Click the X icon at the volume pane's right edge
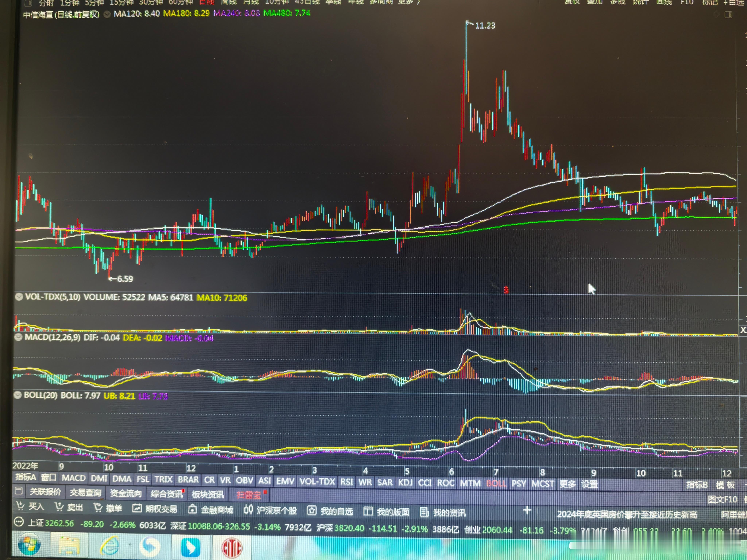Viewport: 747px width, 560px height. [x=743, y=330]
